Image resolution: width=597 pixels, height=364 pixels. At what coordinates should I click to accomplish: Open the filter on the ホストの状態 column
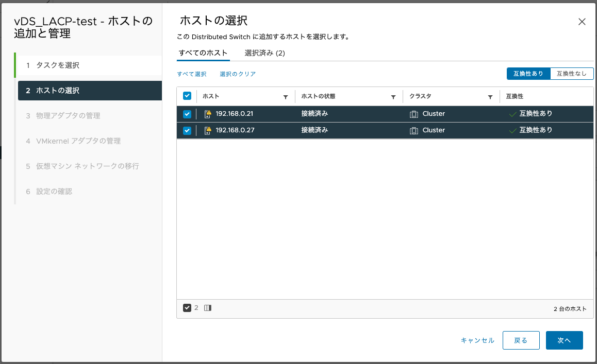[393, 96]
